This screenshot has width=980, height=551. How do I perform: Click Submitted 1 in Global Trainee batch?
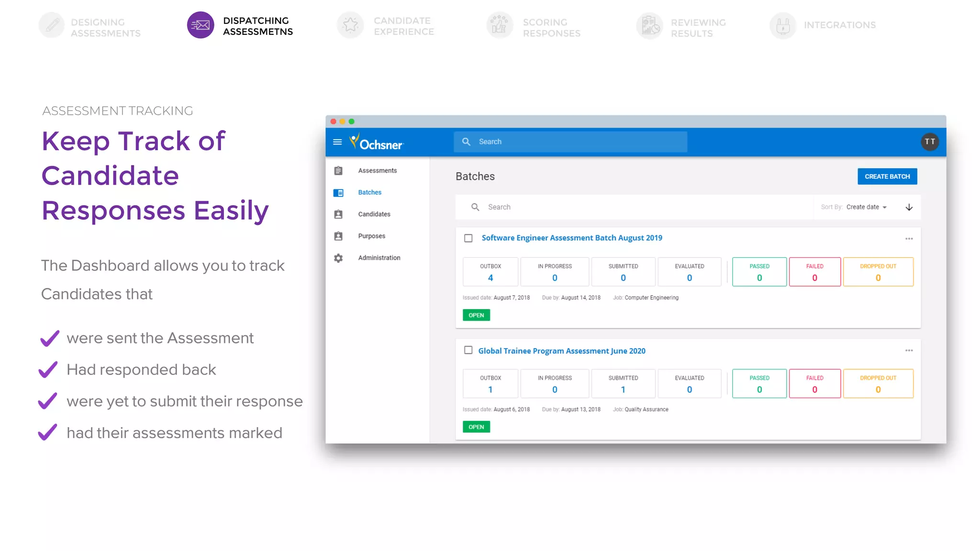point(623,384)
